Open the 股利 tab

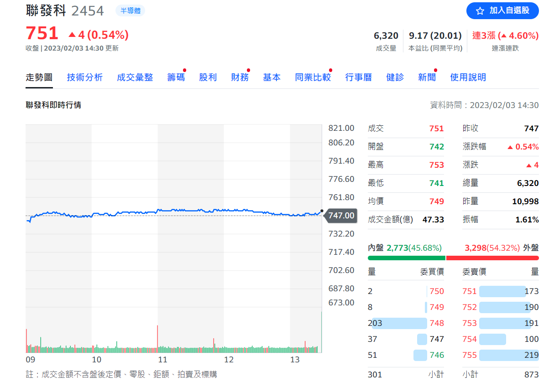tap(208, 77)
